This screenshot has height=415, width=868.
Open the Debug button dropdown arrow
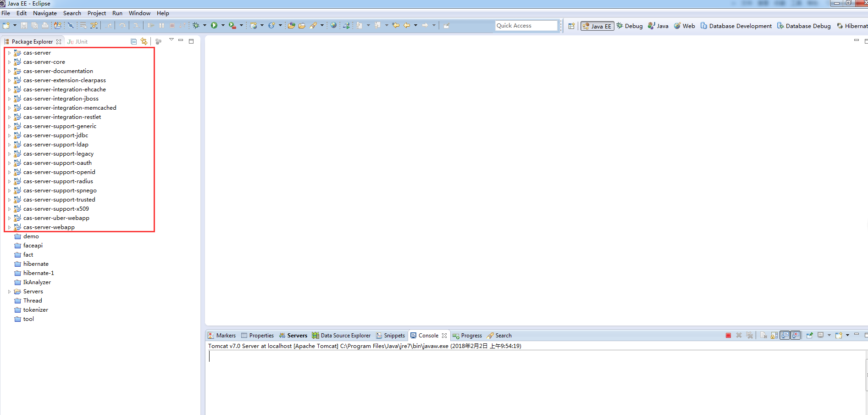[x=205, y=25]
